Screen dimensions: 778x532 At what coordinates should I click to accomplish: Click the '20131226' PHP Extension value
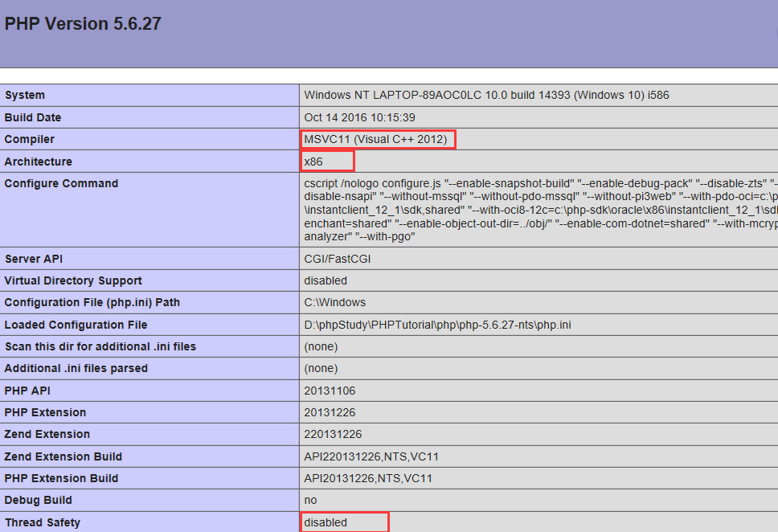tap(330, 413)
